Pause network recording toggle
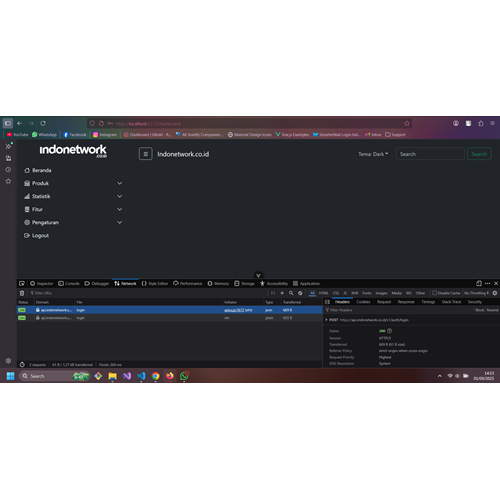The height and width of the screenshot is (500, 500). [273, 293]
